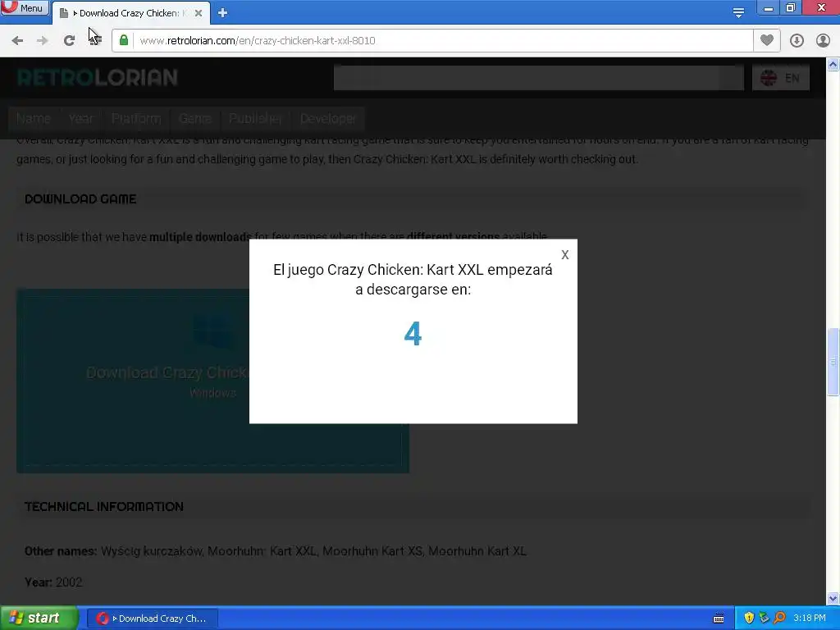Click the site search field

(x=538, y=78)
